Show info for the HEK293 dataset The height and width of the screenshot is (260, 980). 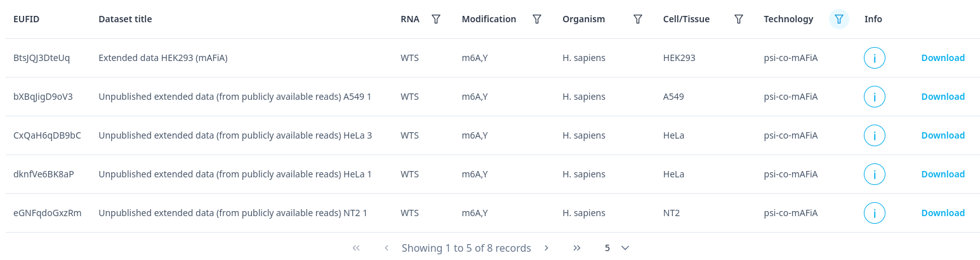[874, 58]
